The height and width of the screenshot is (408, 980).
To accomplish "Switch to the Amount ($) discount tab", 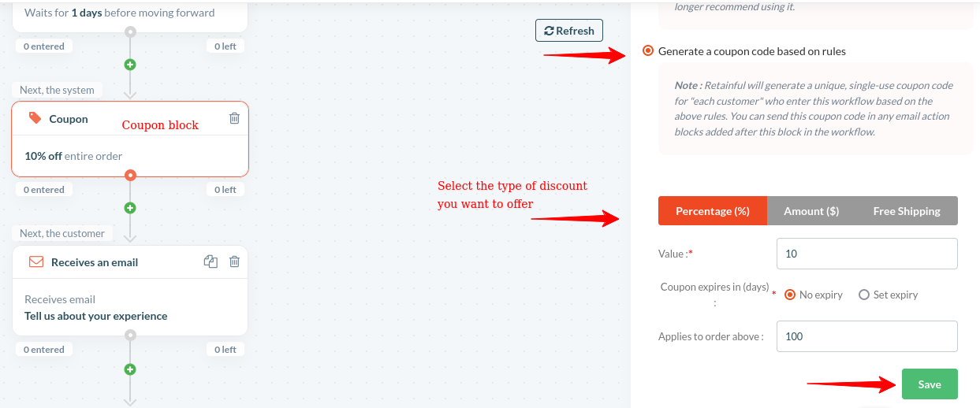I will 810,211.
